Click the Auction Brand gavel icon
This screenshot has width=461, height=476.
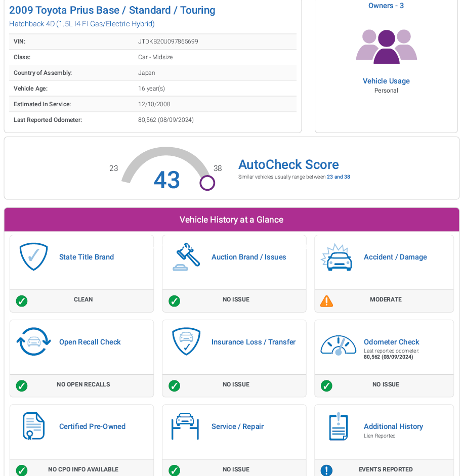point(186,257)
